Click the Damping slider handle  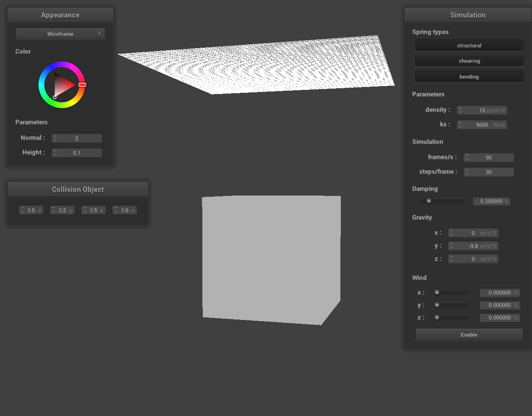point(429,201)
